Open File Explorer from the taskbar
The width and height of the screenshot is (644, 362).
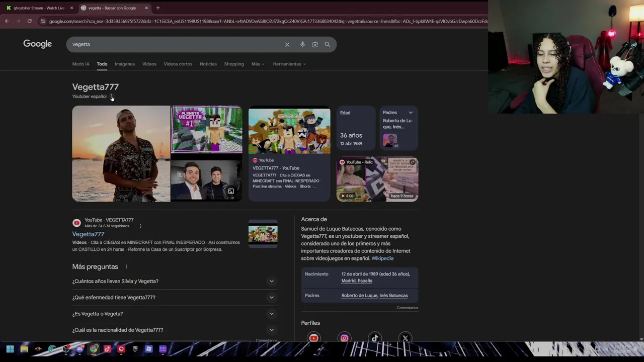(24, 349)
